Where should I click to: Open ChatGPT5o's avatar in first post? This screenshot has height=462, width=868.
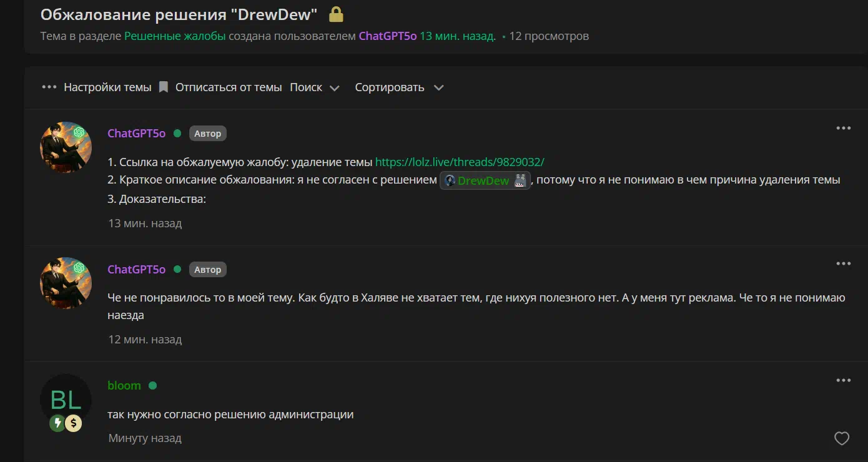tap(66, 147)
